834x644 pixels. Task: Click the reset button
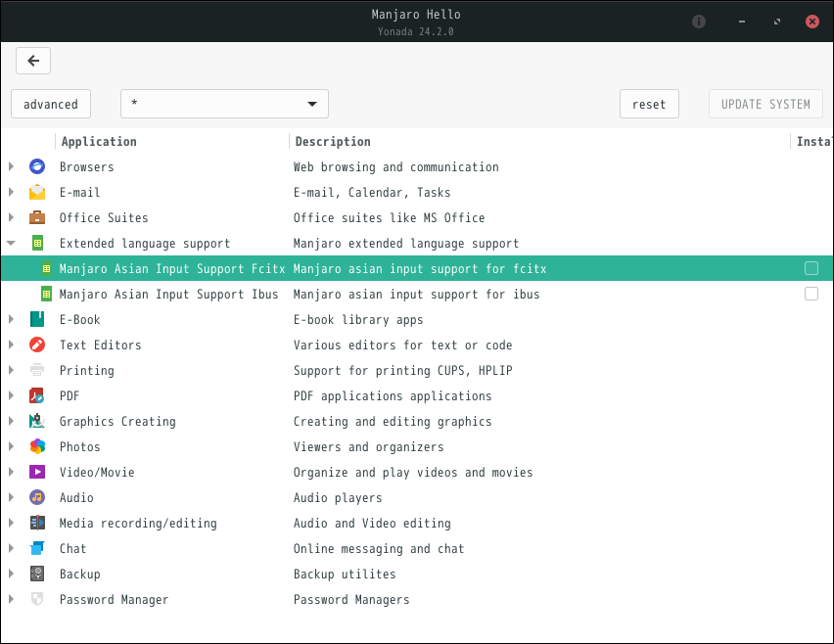click(649, 104)
